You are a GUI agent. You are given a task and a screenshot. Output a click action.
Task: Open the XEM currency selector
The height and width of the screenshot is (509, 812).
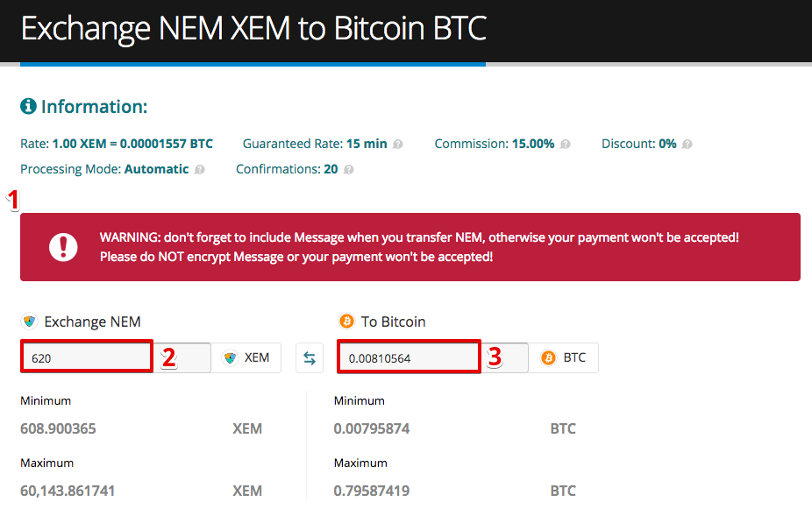(246, 358)
